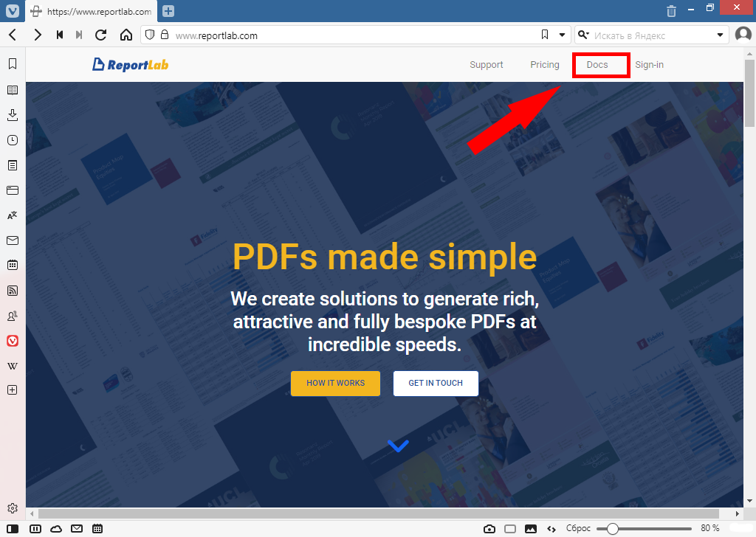The height and width of the screenshot is (537, 756).
Task: Go to the home page
Action: (x=126, y=35)
